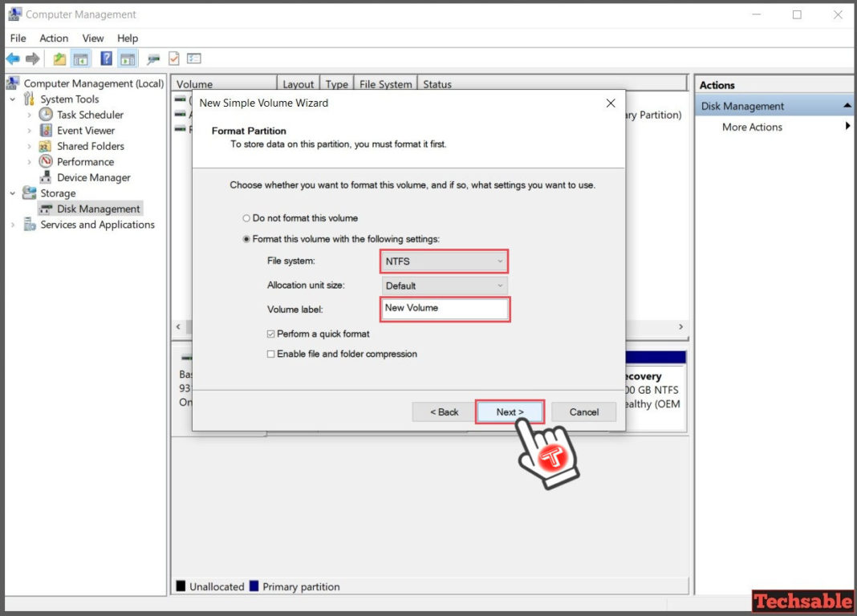Screen dimensions: 857x616
Task: Click the Next button in wizard
Action: coord(510,412)
